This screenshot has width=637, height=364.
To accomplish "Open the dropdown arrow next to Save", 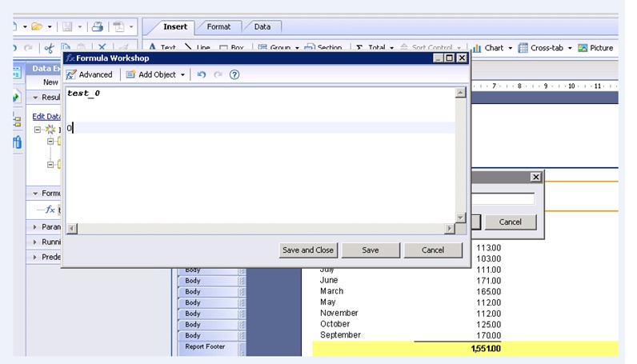I will 80,27.
